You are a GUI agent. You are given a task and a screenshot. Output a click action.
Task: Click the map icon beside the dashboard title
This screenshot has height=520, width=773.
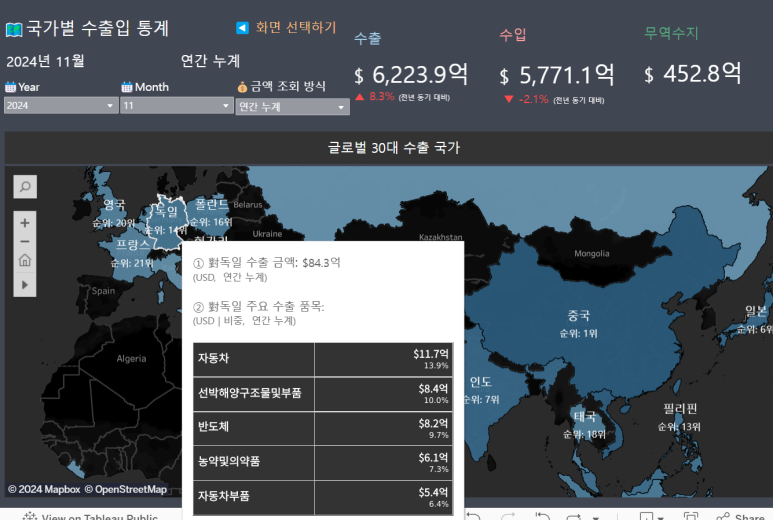click(x=14, y=30)
